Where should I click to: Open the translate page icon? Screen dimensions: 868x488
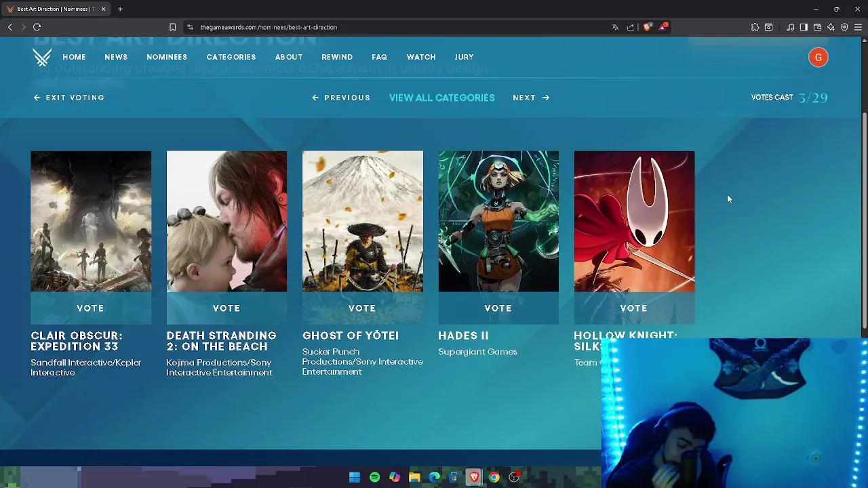(x=615, y=27)
